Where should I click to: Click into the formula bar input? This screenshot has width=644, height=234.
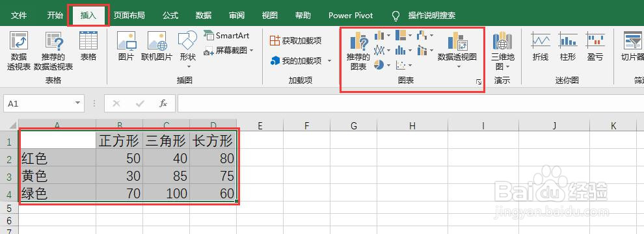coord(410,103)
